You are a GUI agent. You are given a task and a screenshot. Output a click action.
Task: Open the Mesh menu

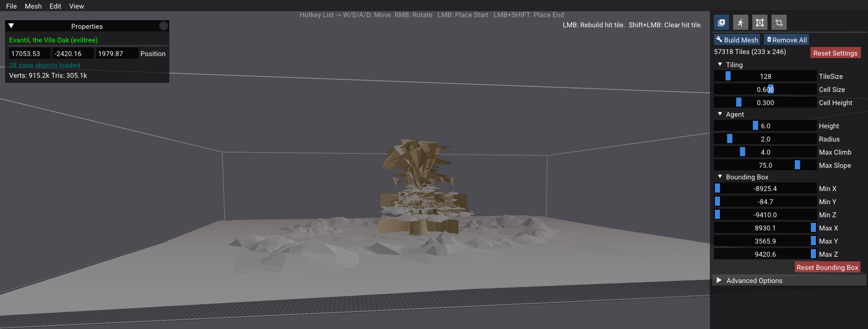pyautogui.click(x=33, y=6)
